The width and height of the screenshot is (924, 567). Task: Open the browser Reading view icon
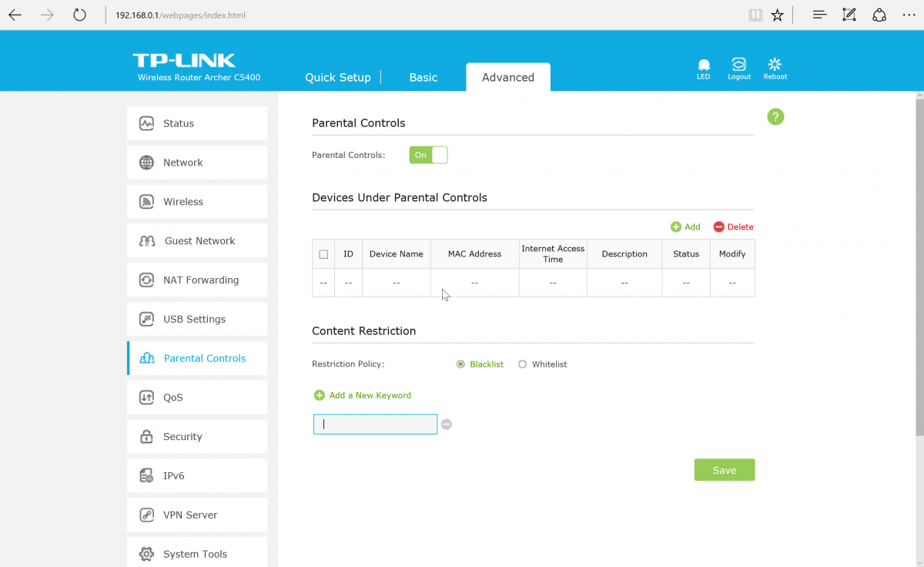(x=755, y=15)
